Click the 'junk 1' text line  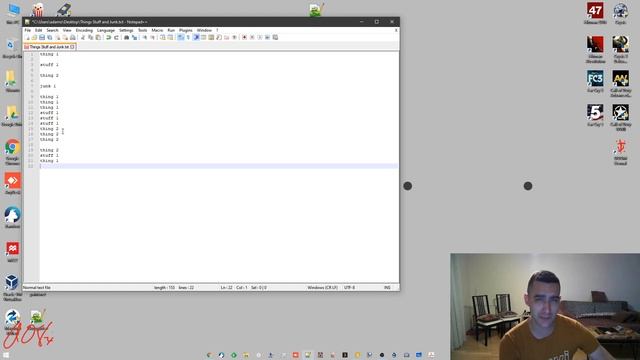(x=48, y=86)
